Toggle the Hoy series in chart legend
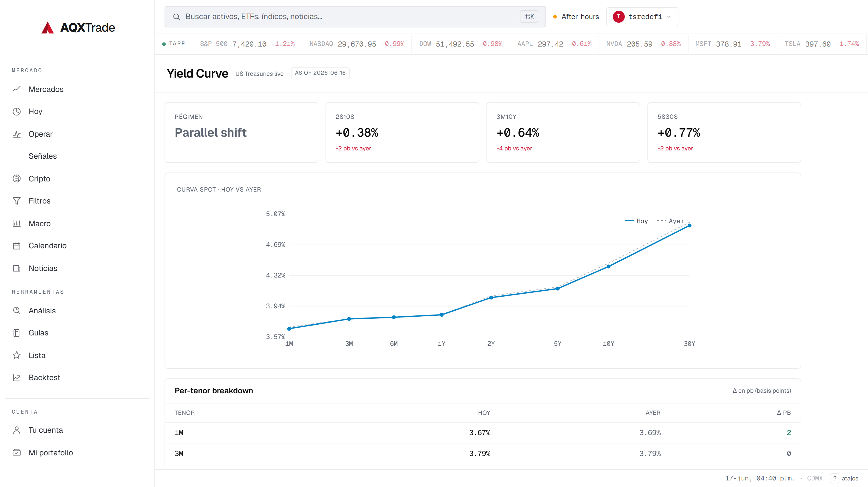 click(x=636, y=221)
